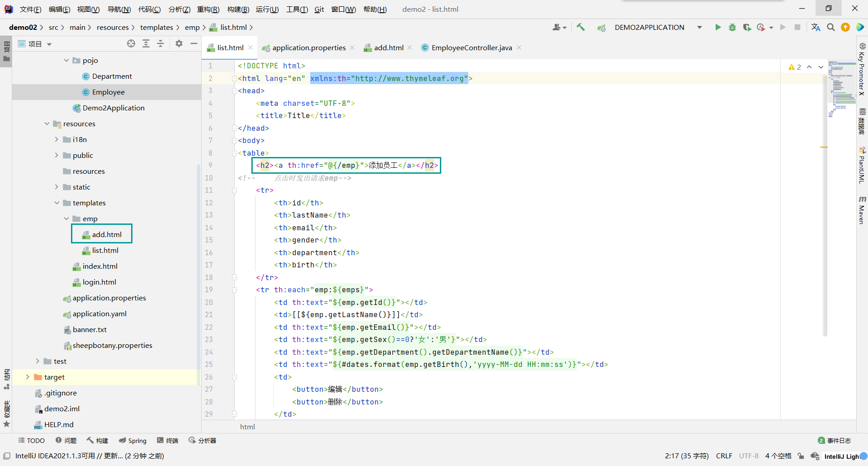Expand the target folder
This screenshot has height=466, width=868.
(28, 377)
